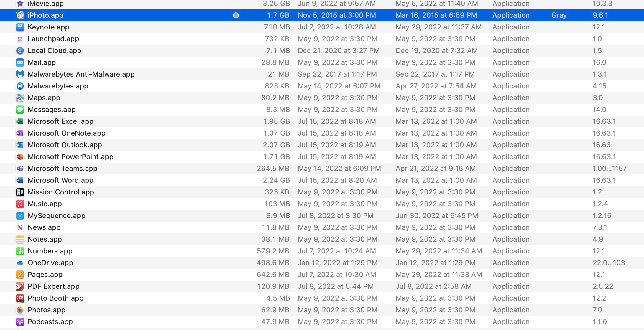Click the gray tag dot on iPhoto

pos(236,15)
